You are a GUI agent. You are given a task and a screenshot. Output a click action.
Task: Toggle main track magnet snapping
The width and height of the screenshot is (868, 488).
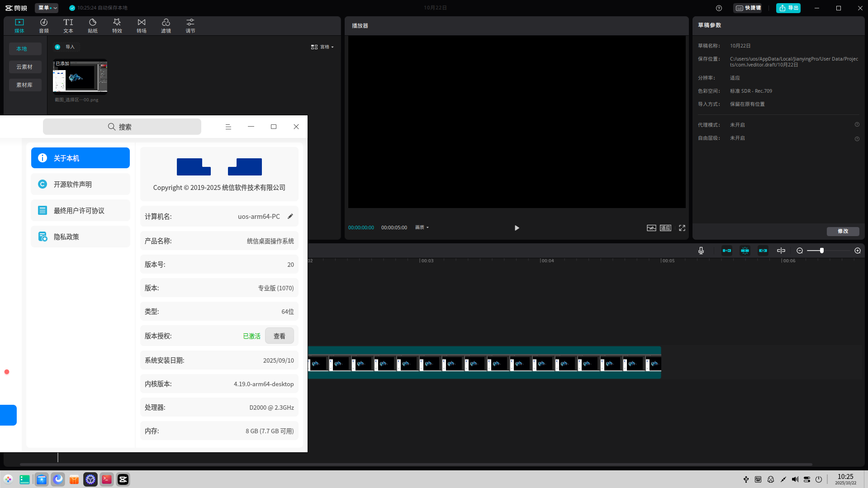727,251
